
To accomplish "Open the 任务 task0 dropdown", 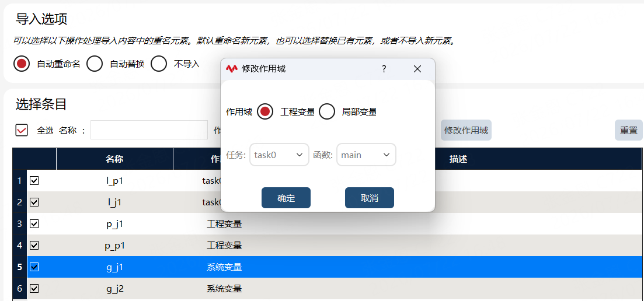I will pos(279,155).
